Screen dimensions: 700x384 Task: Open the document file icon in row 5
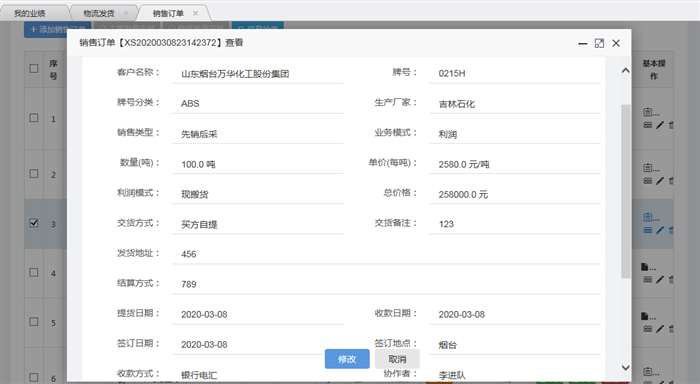pyautogui.click(x=645, y=316)
